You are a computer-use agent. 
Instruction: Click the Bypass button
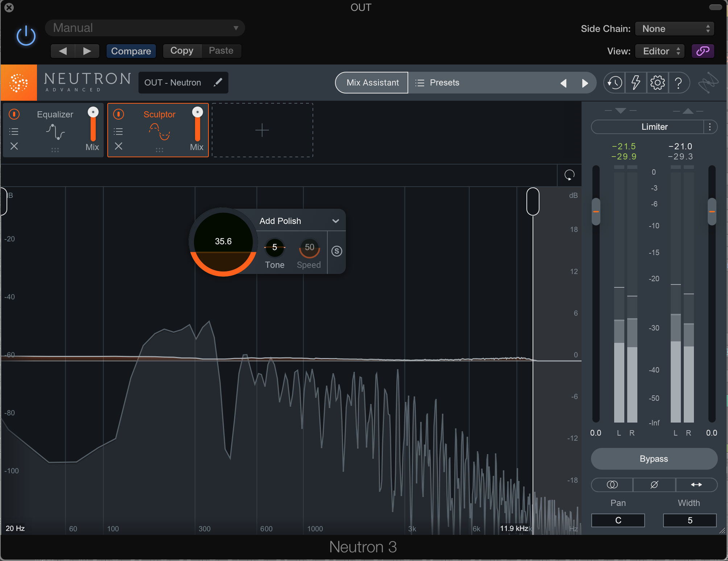(654, 459)
